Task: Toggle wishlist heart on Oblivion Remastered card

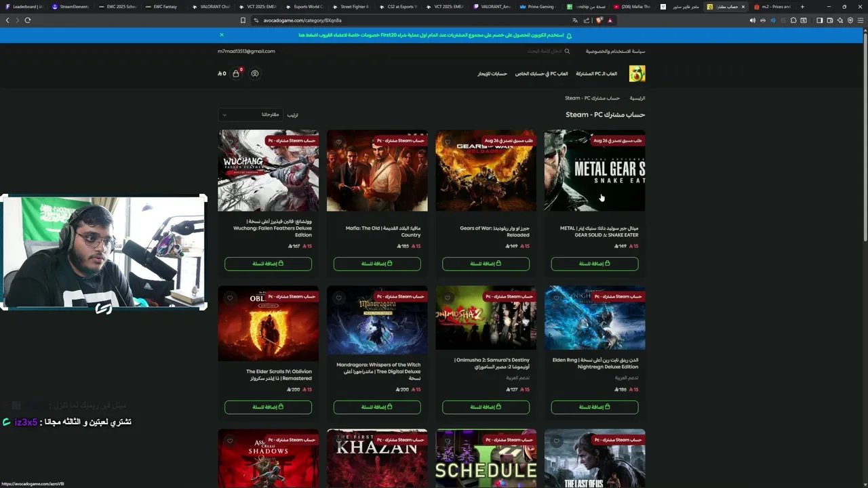Action: click(x=230, y=298)
